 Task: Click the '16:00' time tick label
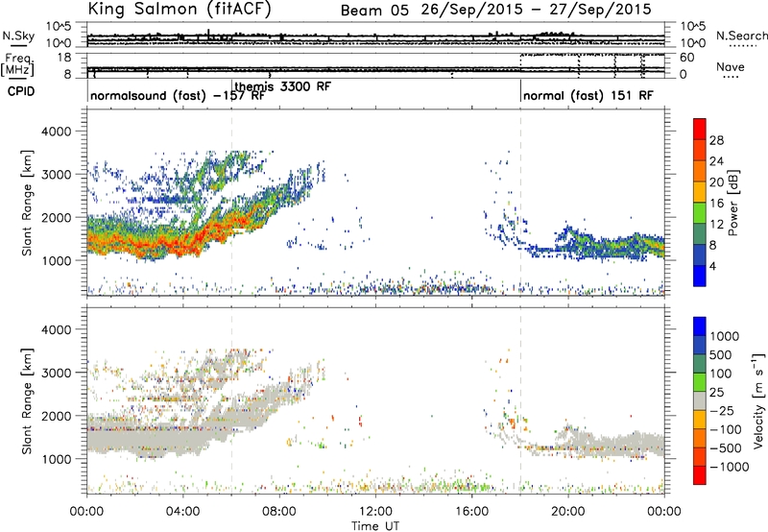point(471,512)
